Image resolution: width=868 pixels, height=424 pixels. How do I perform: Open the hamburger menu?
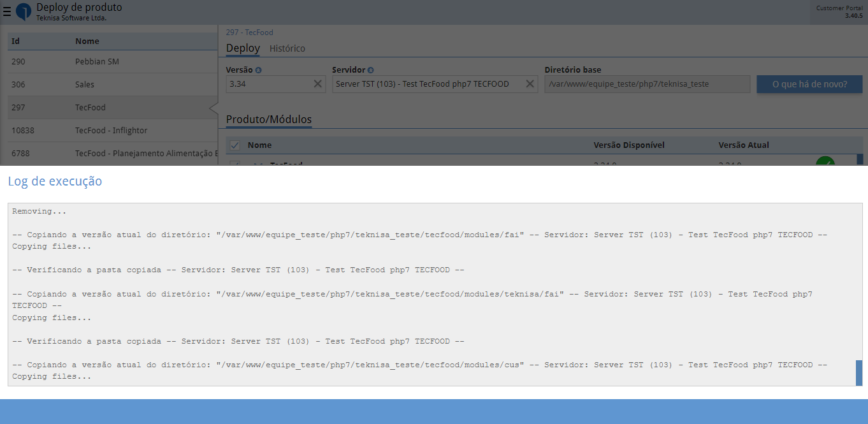[7, 11]
